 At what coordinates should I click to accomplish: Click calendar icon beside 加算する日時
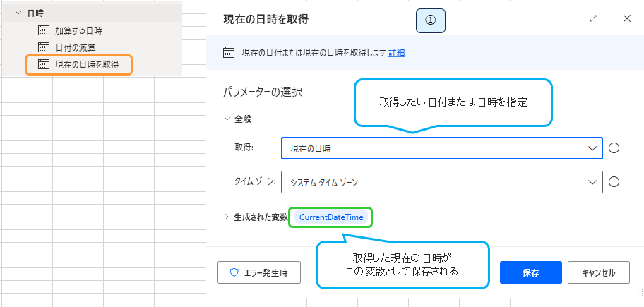tap(44, 30)
